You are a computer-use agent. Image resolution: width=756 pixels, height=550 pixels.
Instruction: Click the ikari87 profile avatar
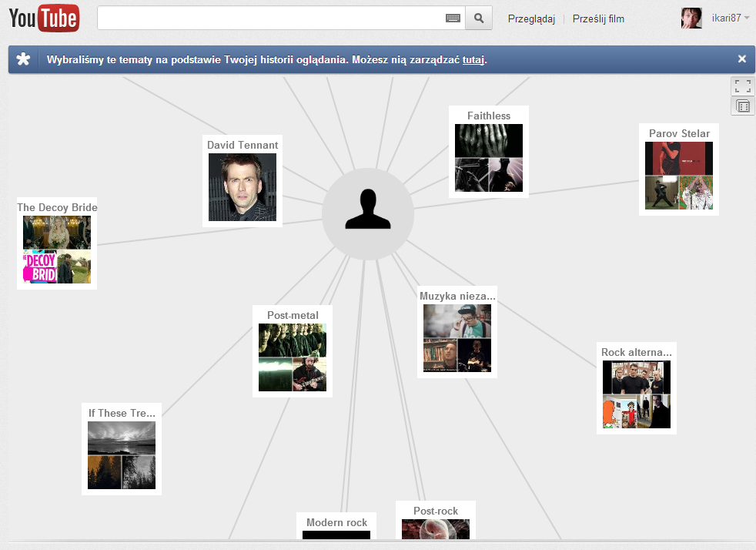691,18
